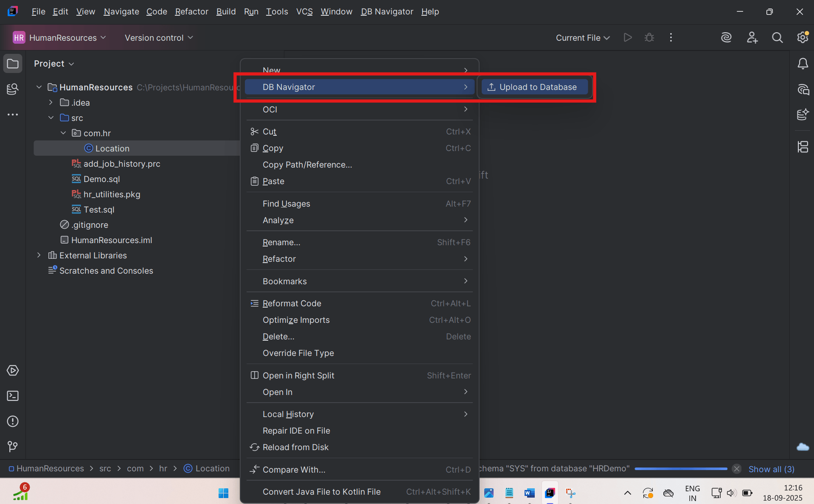Click Convert Java File to Kotlin File
This screenshot has width=814, height=504.
(x=321, y=492)
